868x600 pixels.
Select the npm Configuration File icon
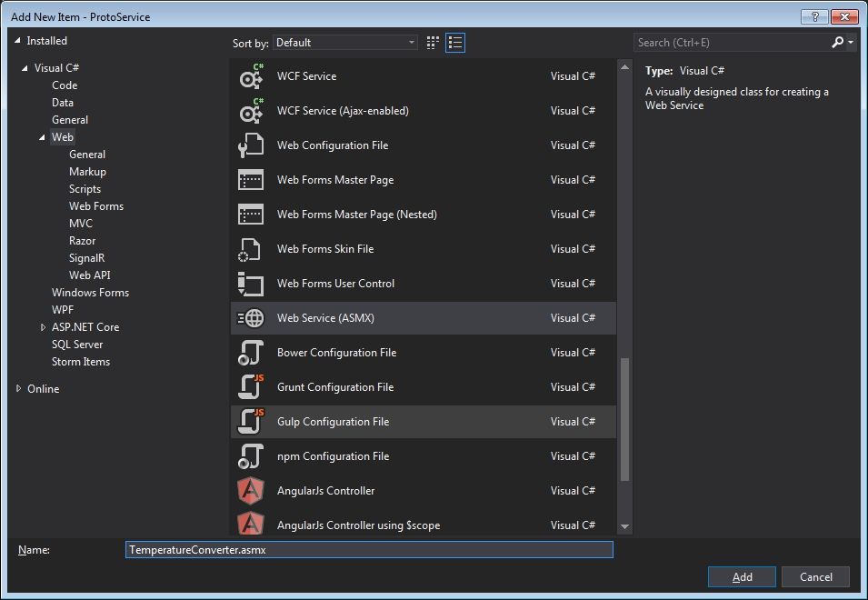coord(251,456)
